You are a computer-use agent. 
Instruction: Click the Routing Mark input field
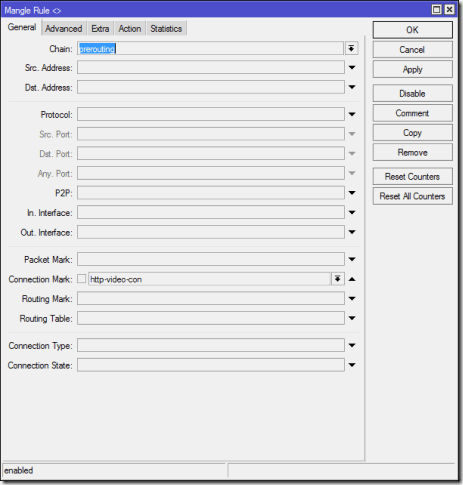pos(211,299)
